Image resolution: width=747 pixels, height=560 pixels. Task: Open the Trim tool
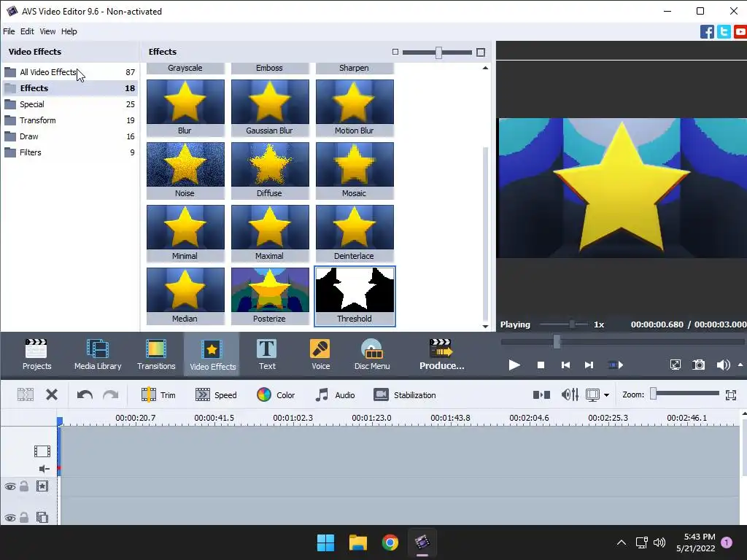158,394
